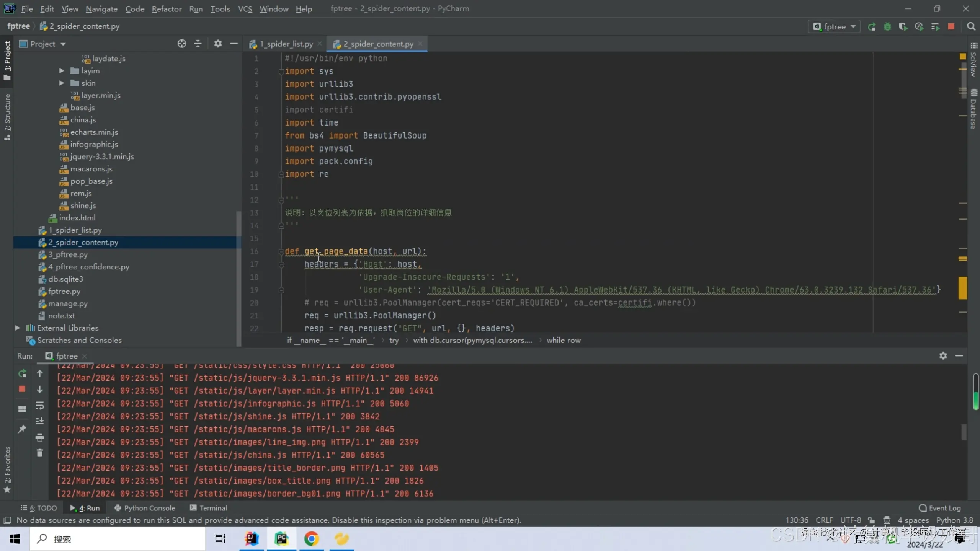Screen dimensions: 980x551
Task: Open Chrome from the Windows taskbar
Action: point(311,539)
